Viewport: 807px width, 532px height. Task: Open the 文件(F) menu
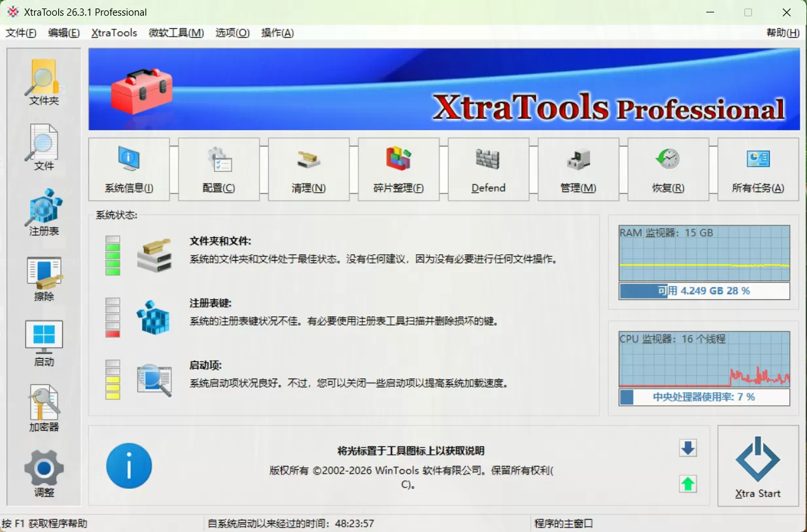click(x=20, y=33)
